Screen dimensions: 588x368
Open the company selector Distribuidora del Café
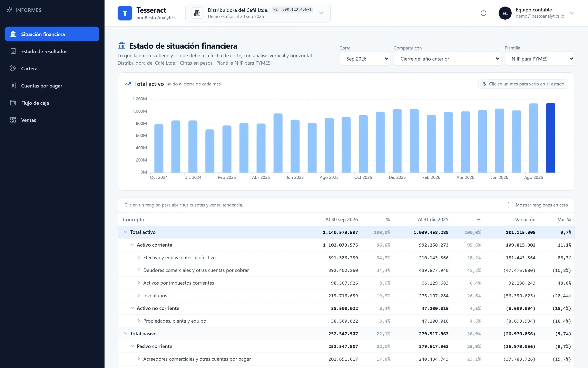click(258, 13)
